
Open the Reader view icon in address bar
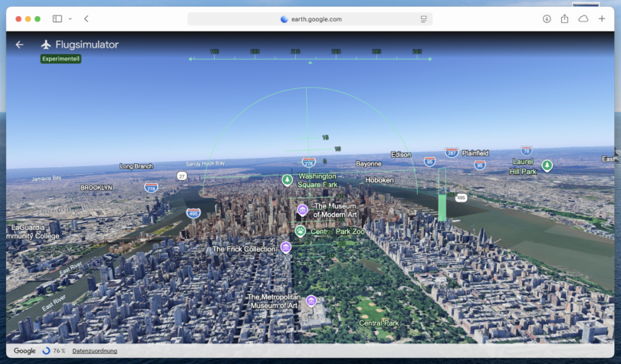423,19
